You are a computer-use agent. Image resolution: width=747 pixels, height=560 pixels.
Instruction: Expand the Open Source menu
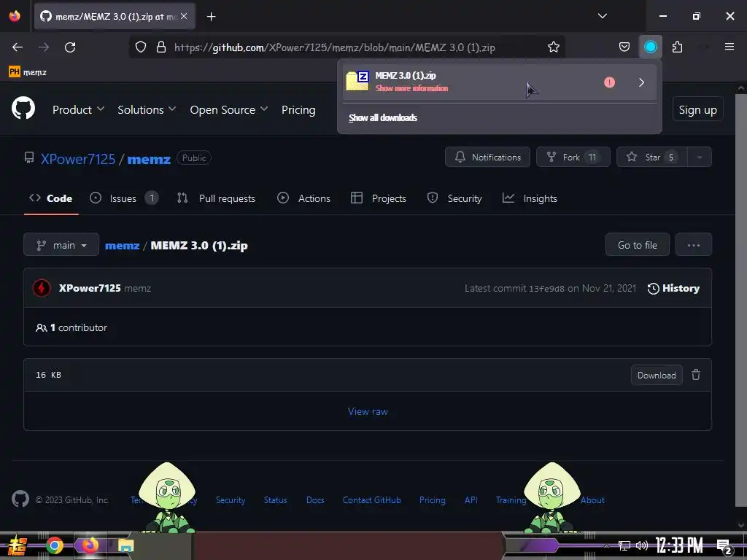(x=228, y=109)
